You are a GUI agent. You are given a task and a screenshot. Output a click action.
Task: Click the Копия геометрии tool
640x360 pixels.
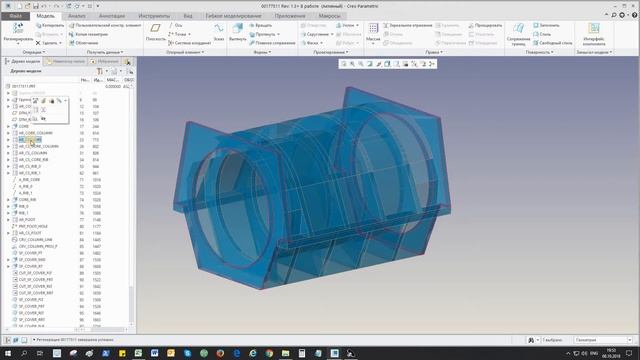(x=88, y=34)
